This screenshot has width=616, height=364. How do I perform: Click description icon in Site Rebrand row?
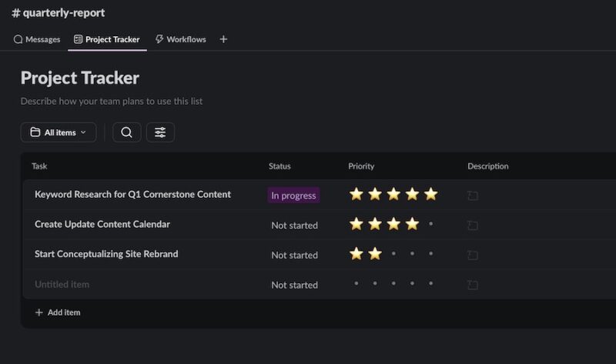(472, 255)
